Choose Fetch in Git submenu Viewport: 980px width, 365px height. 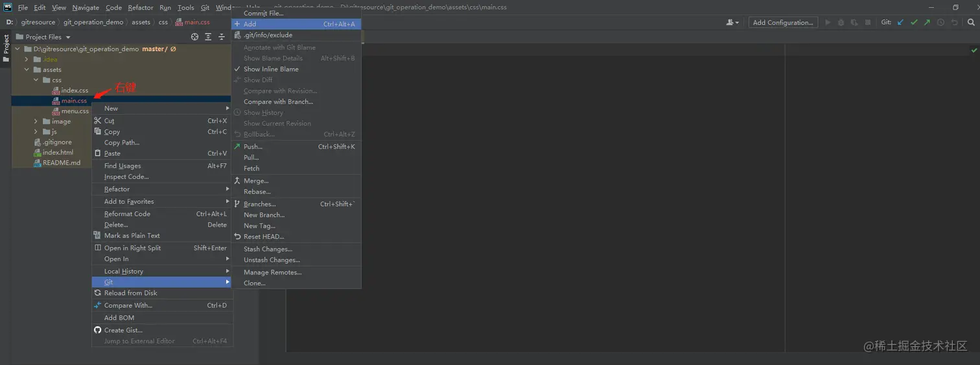[296, 168]
